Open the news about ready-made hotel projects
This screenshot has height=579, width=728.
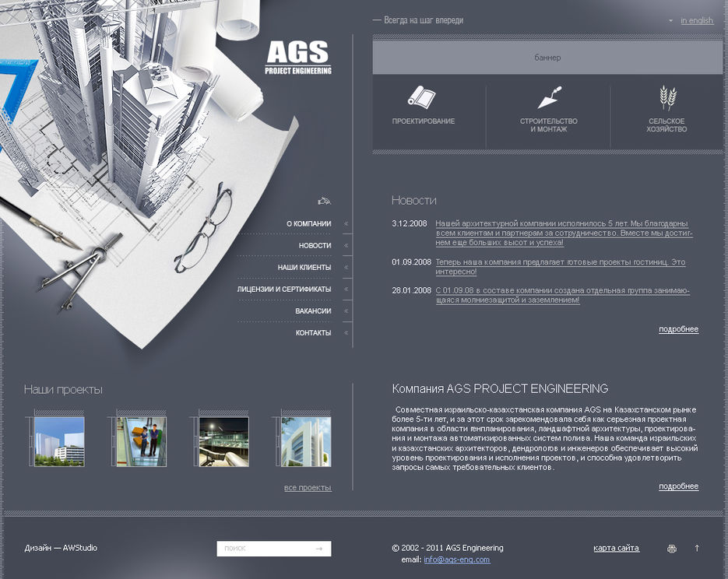(x=561, y=267)
